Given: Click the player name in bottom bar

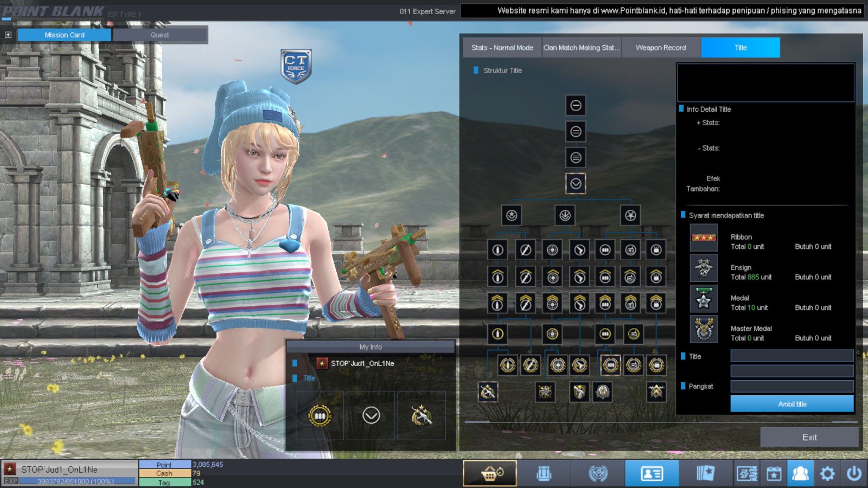Looking at the screenshot, I should [59, 470].
